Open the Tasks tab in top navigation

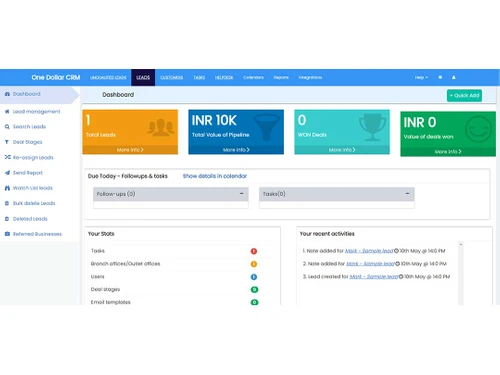[x=199, y=77]
